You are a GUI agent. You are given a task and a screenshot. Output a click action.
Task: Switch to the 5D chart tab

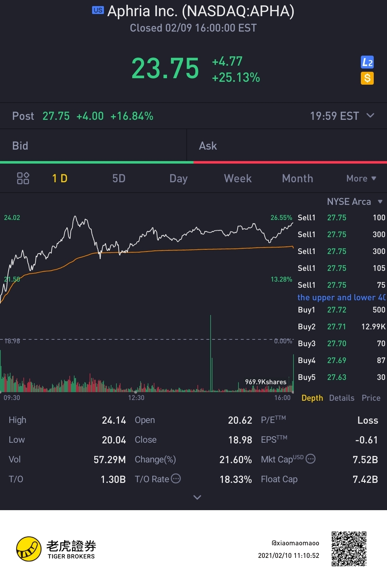(119, 178)
